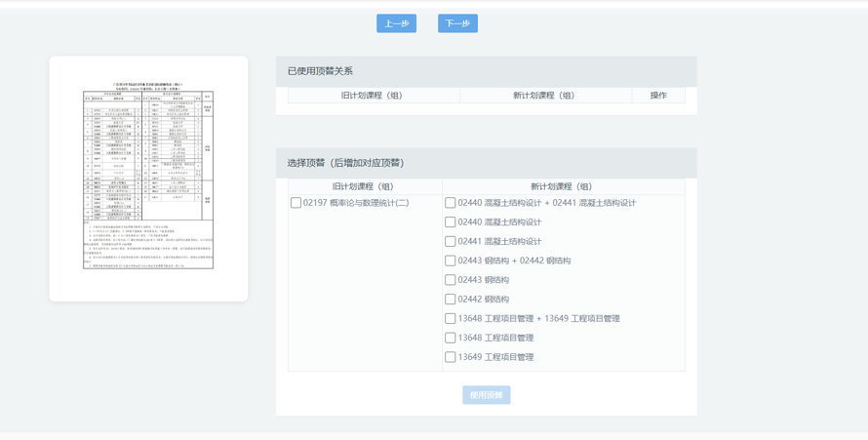Click the 已使用顶替关系 section title
868x440 pixels.
[x=320, y=71]
